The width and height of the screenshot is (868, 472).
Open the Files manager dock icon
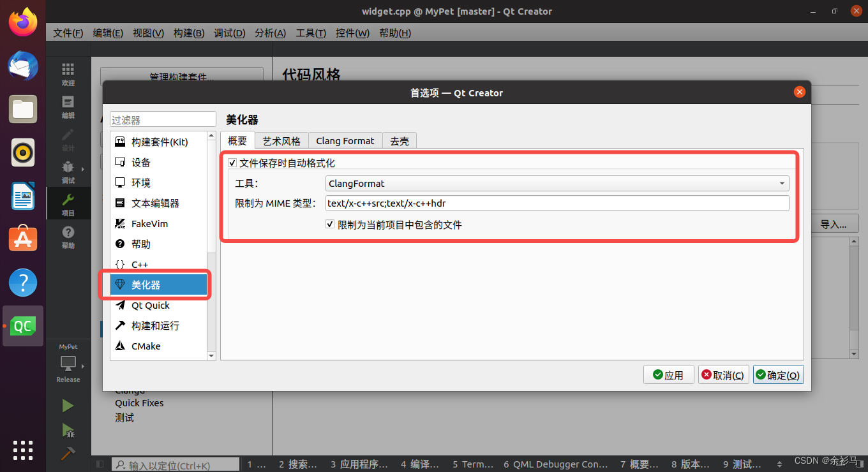click(x=23, y=109)
